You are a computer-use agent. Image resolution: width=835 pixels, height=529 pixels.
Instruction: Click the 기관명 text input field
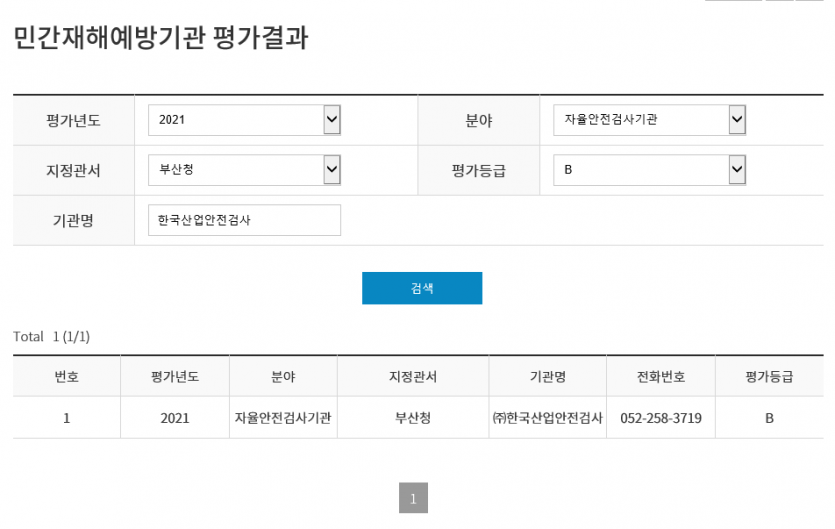point(244,220)
